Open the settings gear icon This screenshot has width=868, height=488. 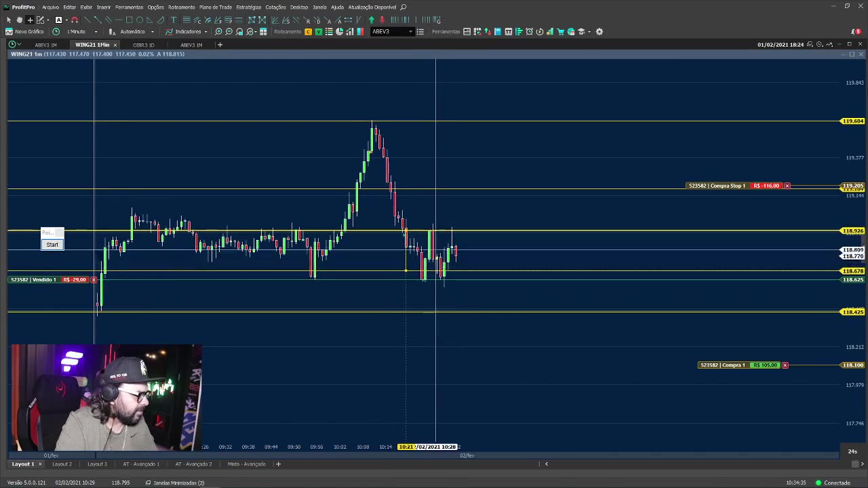click(599, 32)
